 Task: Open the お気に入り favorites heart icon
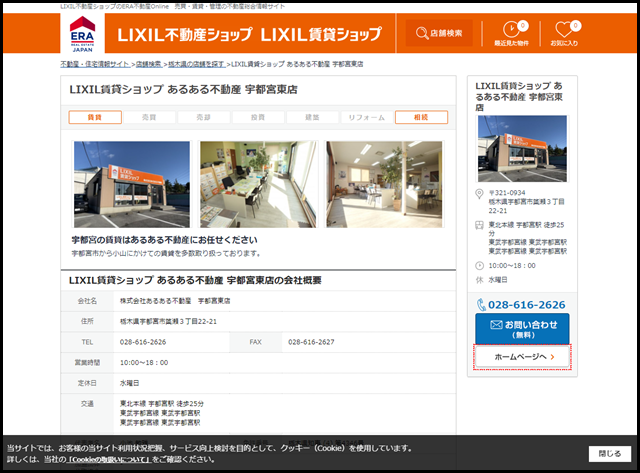pyautogui.click(x=564, y=33)
